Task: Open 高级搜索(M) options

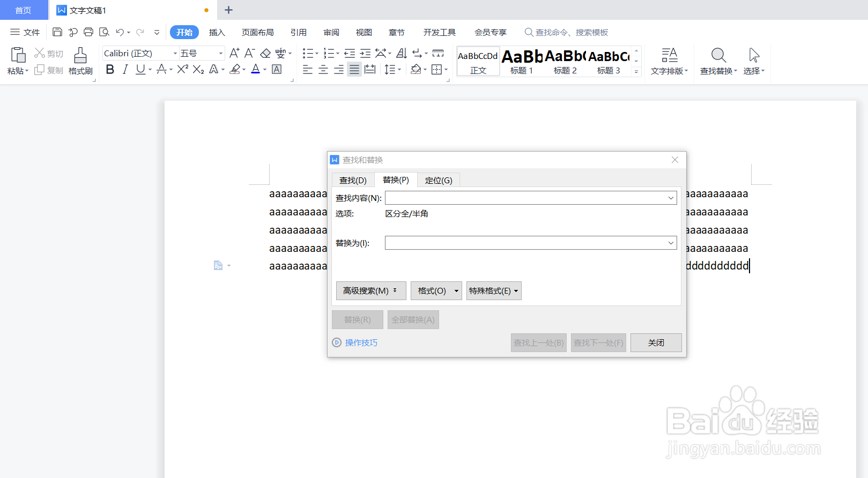Action: (371, 290)
